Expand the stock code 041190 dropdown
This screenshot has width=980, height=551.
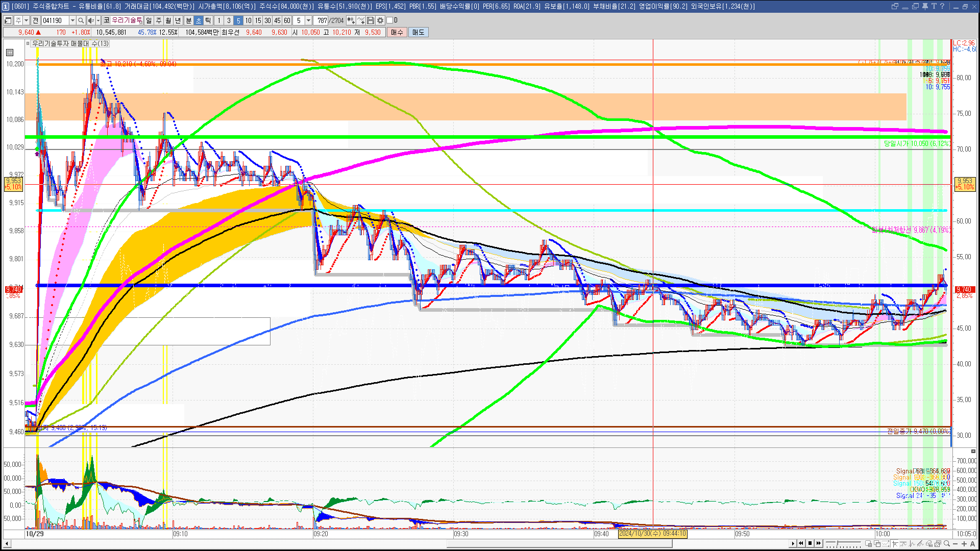click(x=72, y=20)
